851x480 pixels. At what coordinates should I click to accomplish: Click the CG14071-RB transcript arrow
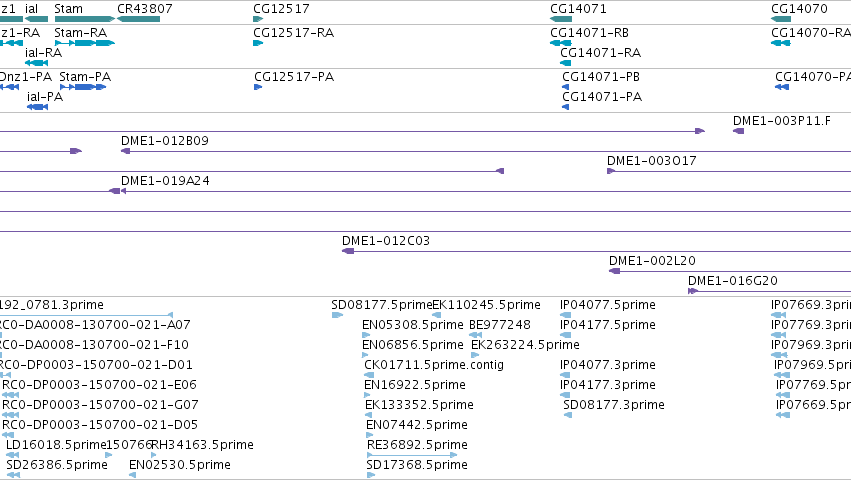pyautogui.click(x=561, y=43)
